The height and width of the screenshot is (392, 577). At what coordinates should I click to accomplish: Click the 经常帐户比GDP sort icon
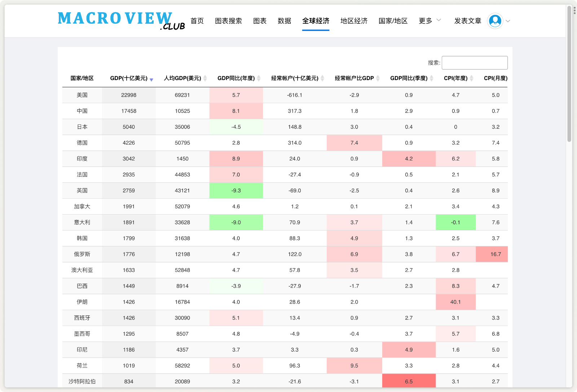tap(378, 78)
